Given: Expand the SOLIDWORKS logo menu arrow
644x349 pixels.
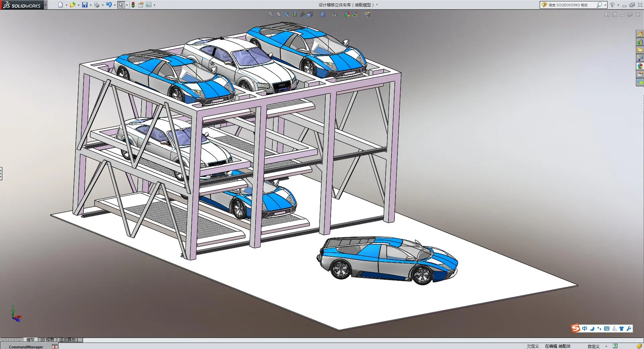Looking at the screenshot, I should point(45,5).
